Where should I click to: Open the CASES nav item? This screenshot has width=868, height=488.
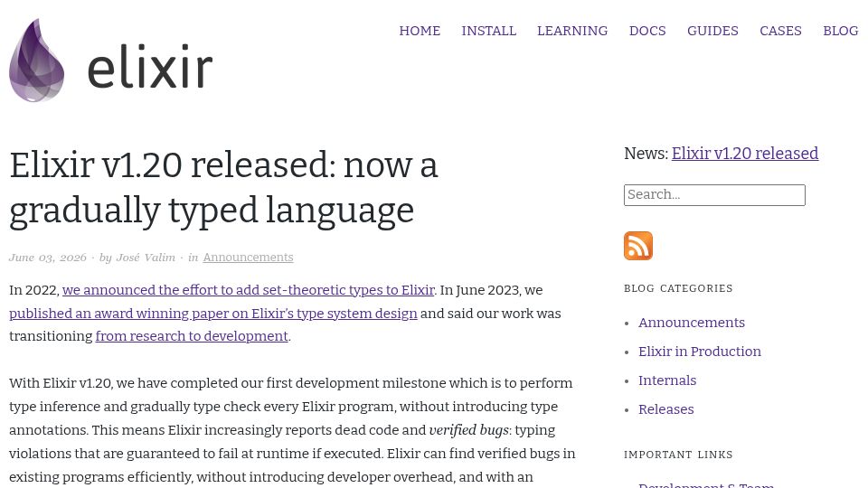coord(780,31)
